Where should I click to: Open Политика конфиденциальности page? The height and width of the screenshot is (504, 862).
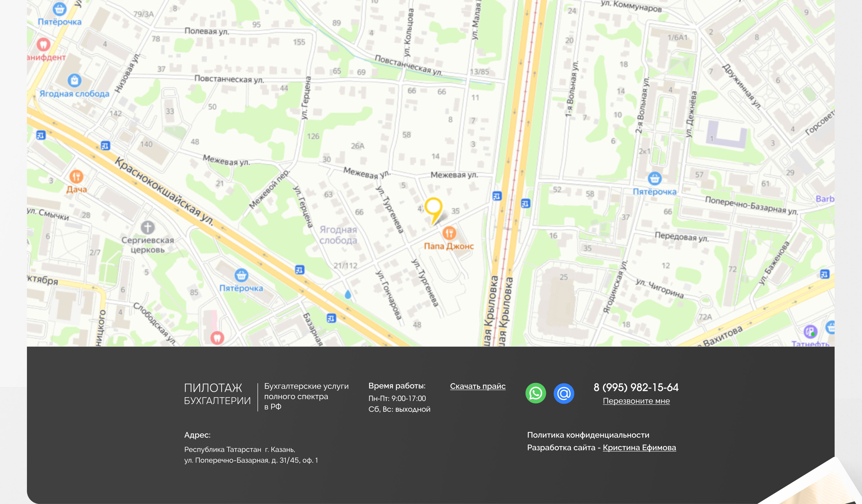click(x=588, y=435)
